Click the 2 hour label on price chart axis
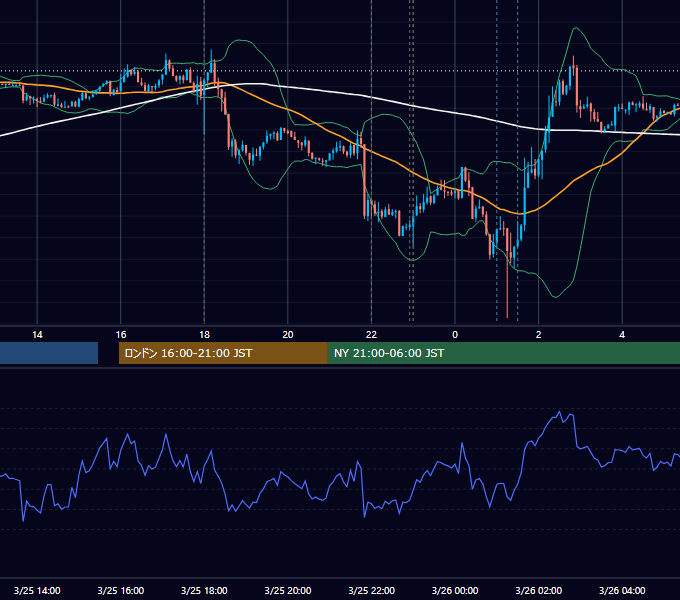The width and height of the screenshot is (680, 600). coord(539,335)
